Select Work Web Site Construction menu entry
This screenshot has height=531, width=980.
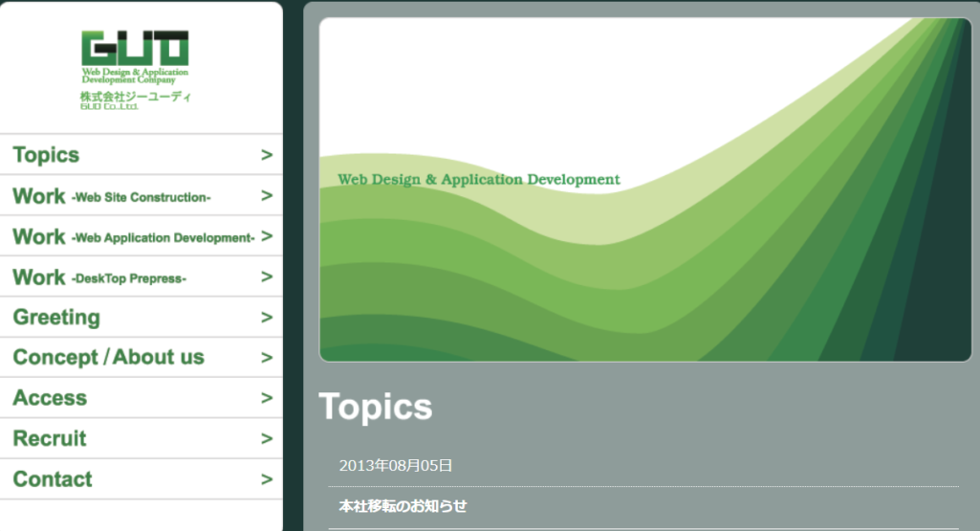coord(112,196)
